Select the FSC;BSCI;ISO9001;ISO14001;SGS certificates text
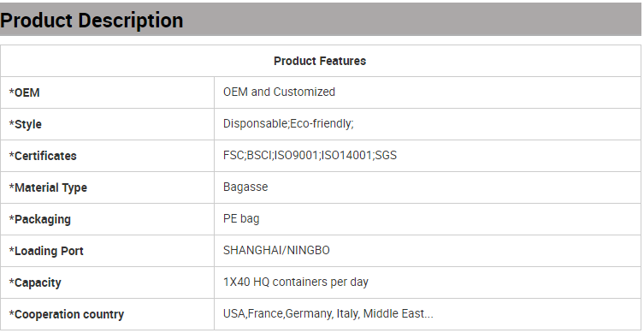Image resolution: width=644 pixels, height=333 pixels. [x=310, y=155]
